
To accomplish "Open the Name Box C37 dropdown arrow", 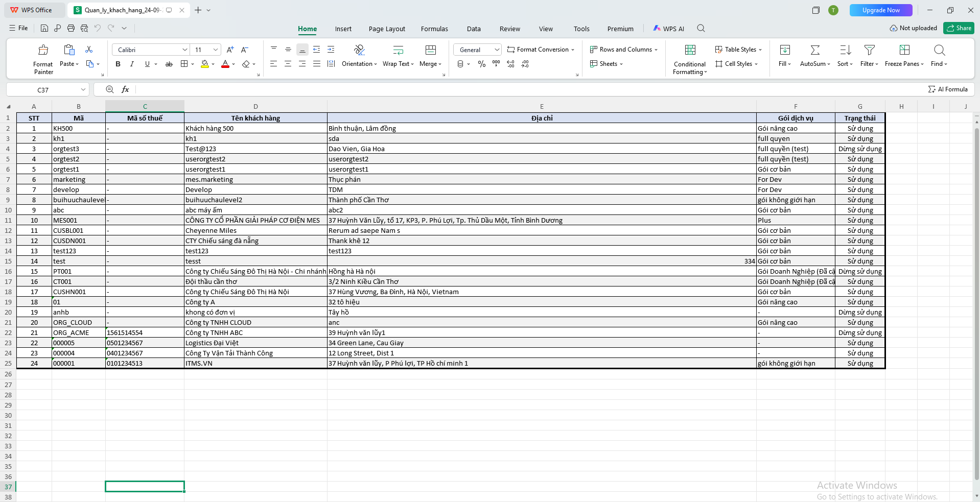I will tap(83, 90).
